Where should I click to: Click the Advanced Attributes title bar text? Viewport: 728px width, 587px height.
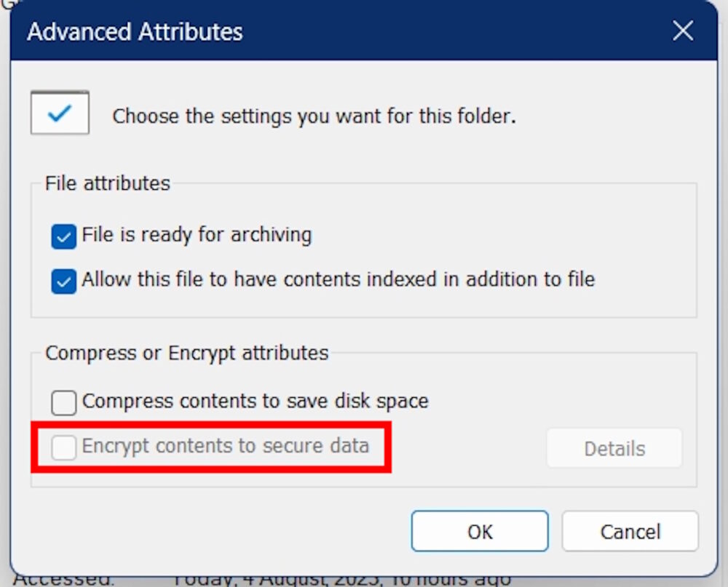135,32
